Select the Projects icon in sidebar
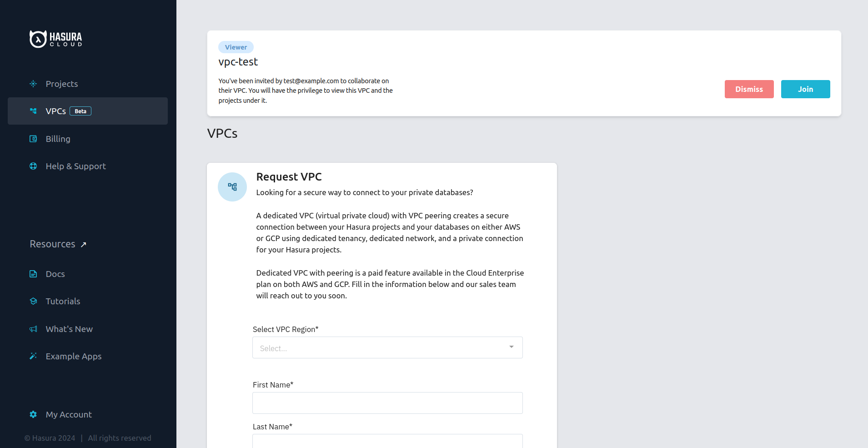868x448 pixels. pyautogui.click(x=33, y=84)
